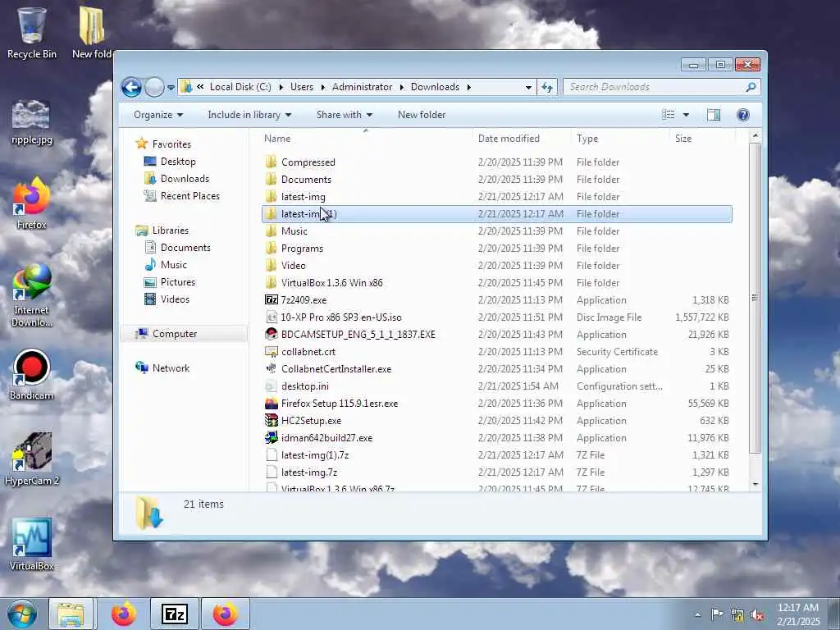Open Explorer help icon
840x630 pixels.
[x=743, y=115]
